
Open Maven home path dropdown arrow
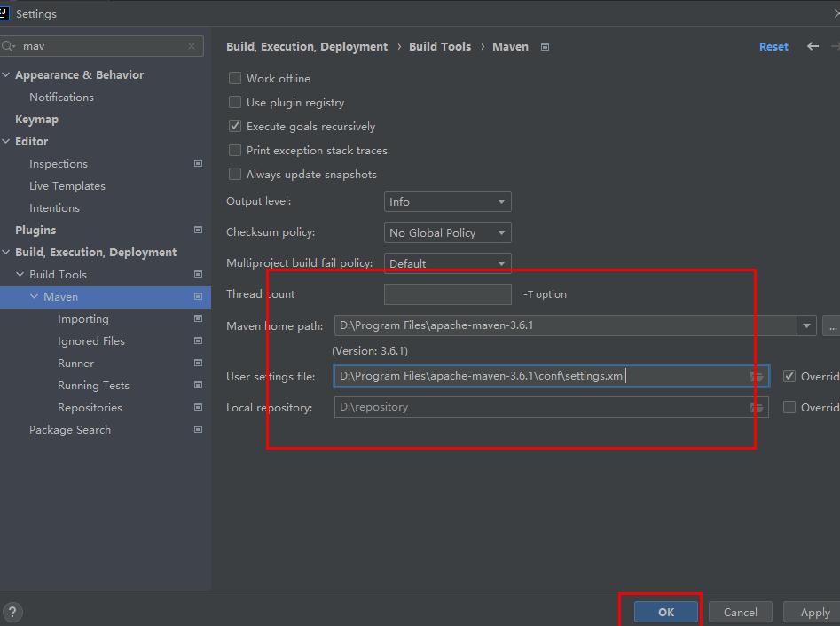click(x=806, y=325)
